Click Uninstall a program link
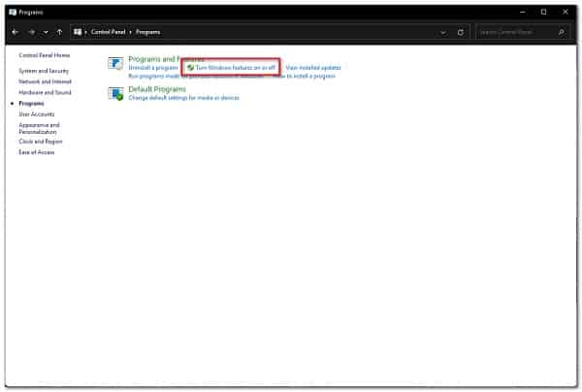This screenshot has width=582, height=392. 153,68
